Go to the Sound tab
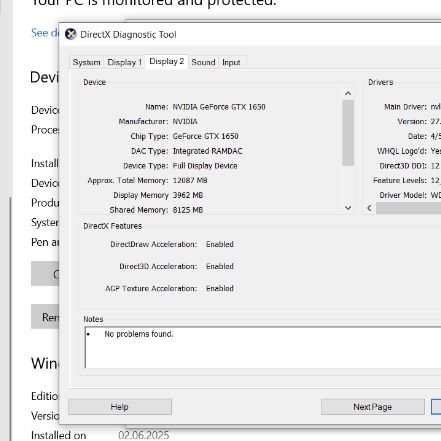441x441 pixels. pyautogui.click(x=203, y=62)
